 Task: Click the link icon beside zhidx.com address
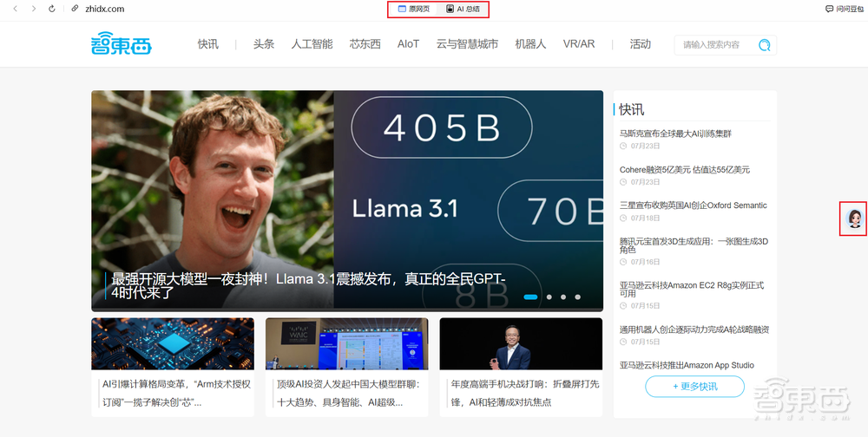[x=76, y=9]
